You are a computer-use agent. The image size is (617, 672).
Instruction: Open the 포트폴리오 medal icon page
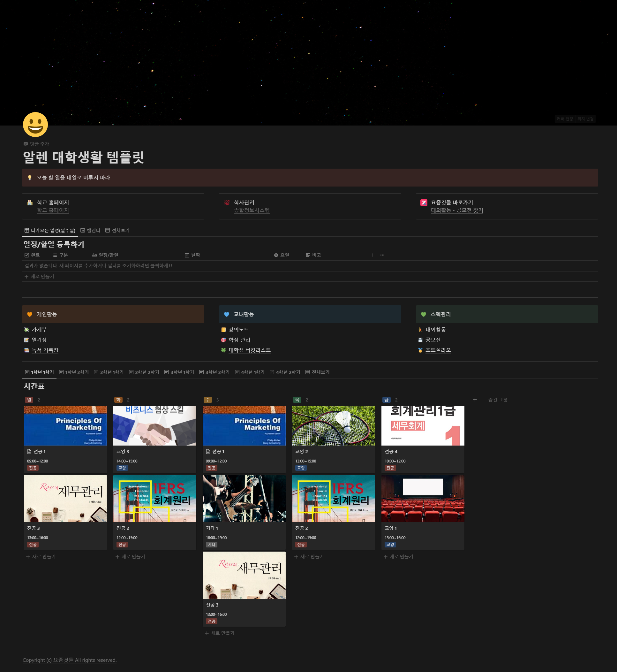point(438,350)
